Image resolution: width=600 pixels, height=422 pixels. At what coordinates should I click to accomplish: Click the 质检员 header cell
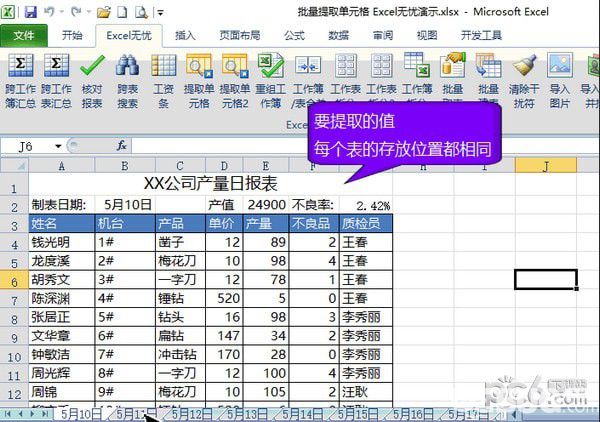pos(366,223)
